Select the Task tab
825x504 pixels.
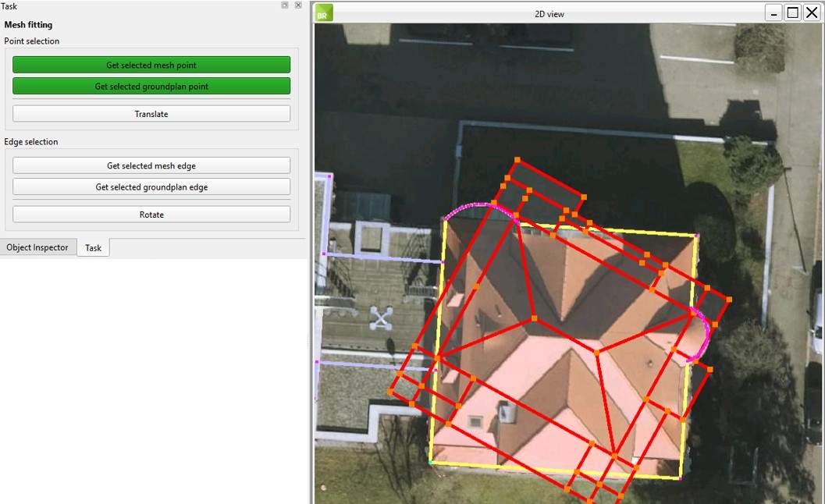point(93,248)
